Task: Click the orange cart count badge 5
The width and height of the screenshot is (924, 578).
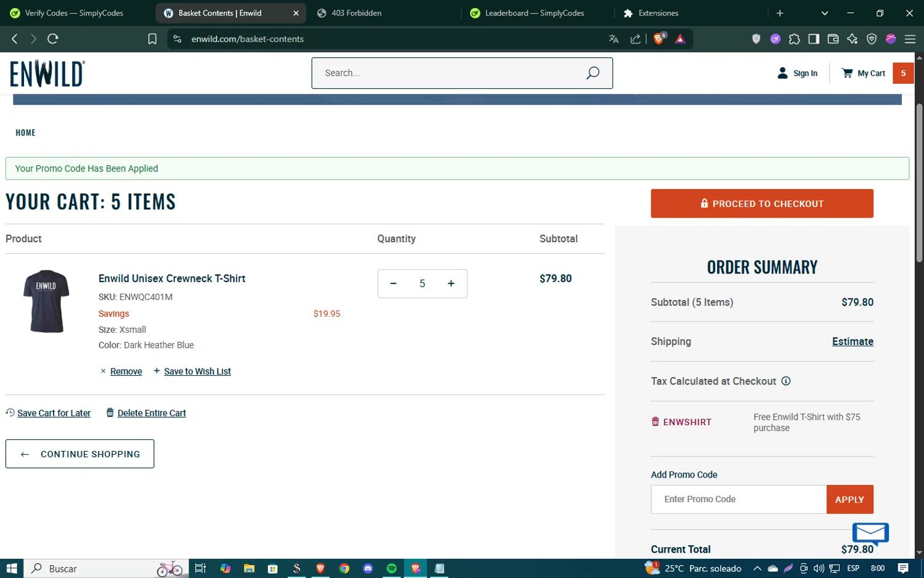Action: (903, 73)
